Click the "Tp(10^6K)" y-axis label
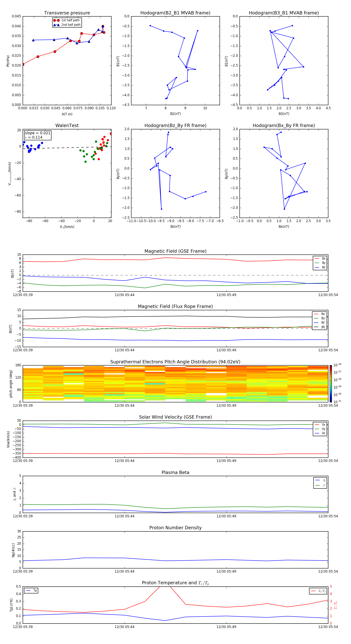This screenshot has width=351, height=644. click(11, 605)
